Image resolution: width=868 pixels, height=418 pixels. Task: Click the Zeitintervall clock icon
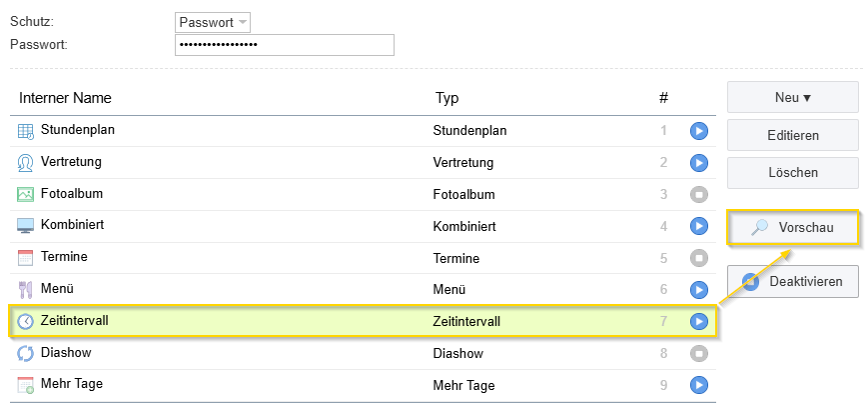25,322
